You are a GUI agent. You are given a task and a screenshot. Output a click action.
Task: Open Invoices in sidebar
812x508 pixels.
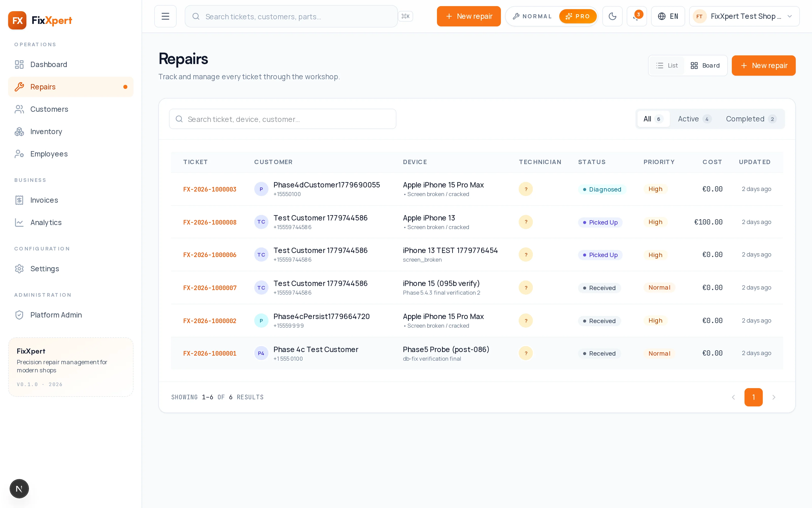pos(71,200)
